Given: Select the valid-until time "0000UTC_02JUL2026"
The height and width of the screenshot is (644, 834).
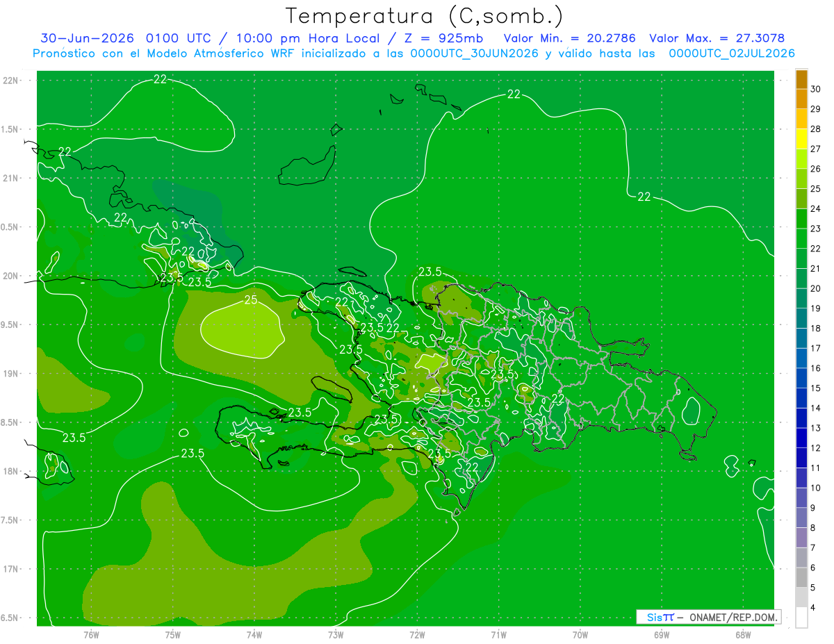Looking at the screenshot, I should click(732, 53).
